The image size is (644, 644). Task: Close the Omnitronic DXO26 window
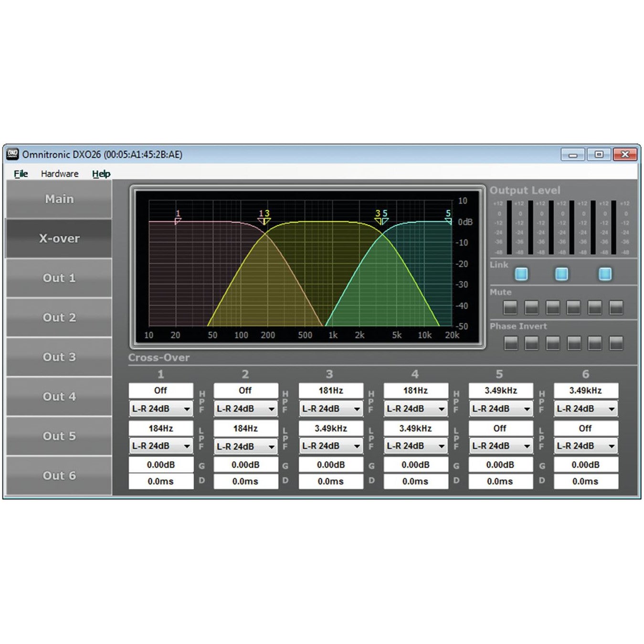[624, 155]
